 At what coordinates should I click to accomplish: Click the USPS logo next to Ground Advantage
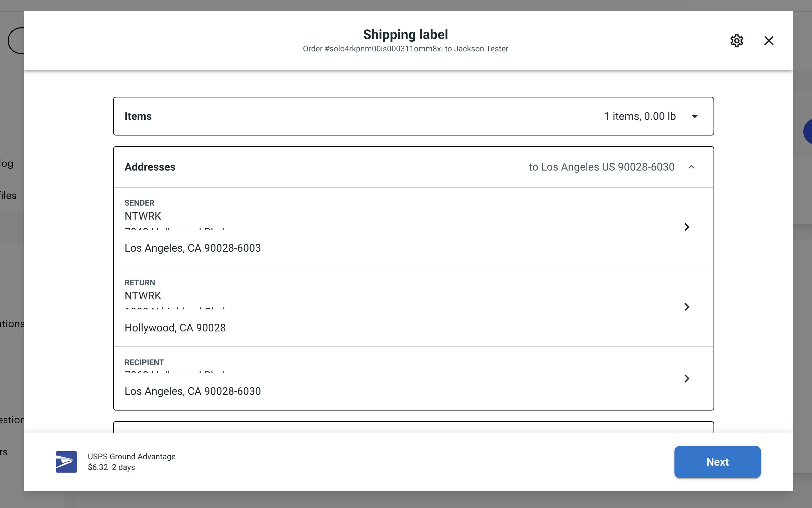66,462
